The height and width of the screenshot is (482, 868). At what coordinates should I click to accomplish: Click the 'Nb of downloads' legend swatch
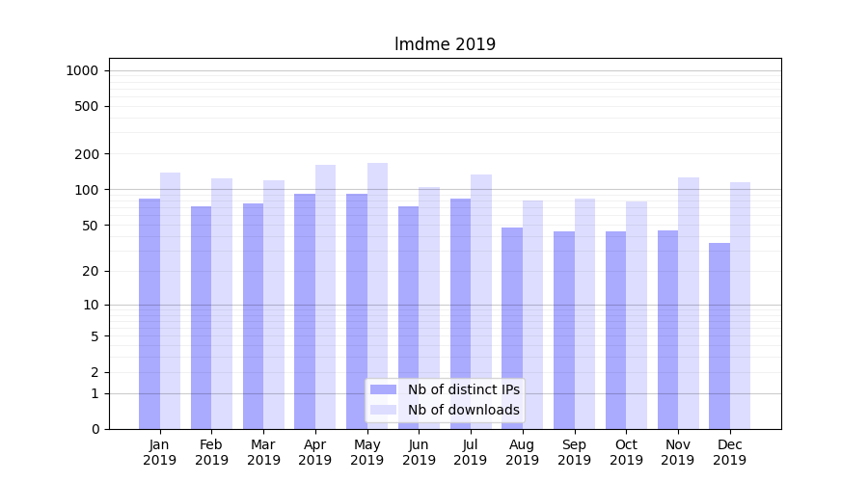click(384, 410)
